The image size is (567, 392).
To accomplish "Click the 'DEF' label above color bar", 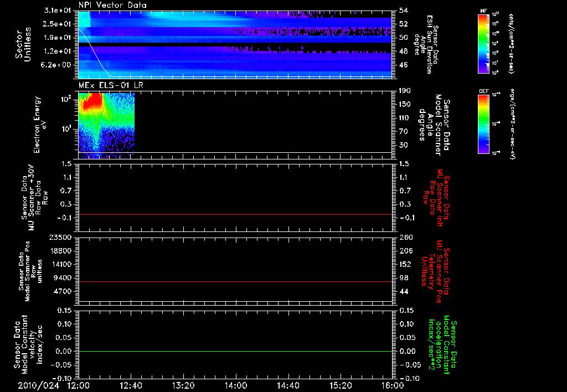I will point(484,91).
